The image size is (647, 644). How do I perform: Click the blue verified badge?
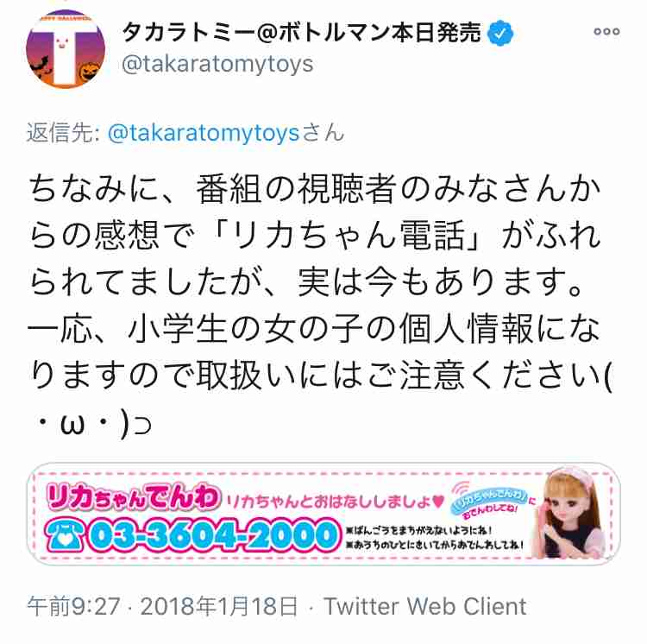point(500,32)
